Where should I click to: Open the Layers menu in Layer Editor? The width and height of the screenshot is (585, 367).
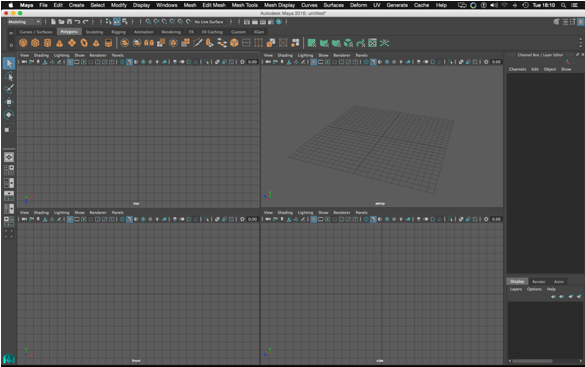tap(516, 289)
